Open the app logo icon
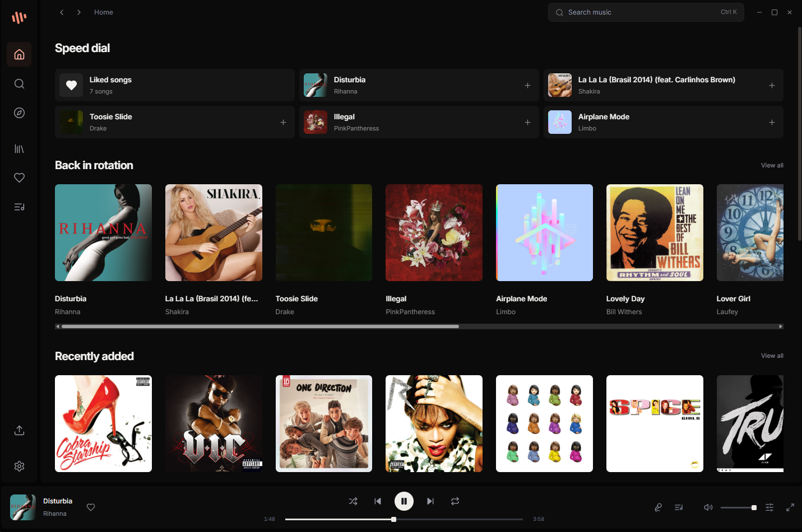The height and width of the screenshot is (532, 802). tap(19, 17)
